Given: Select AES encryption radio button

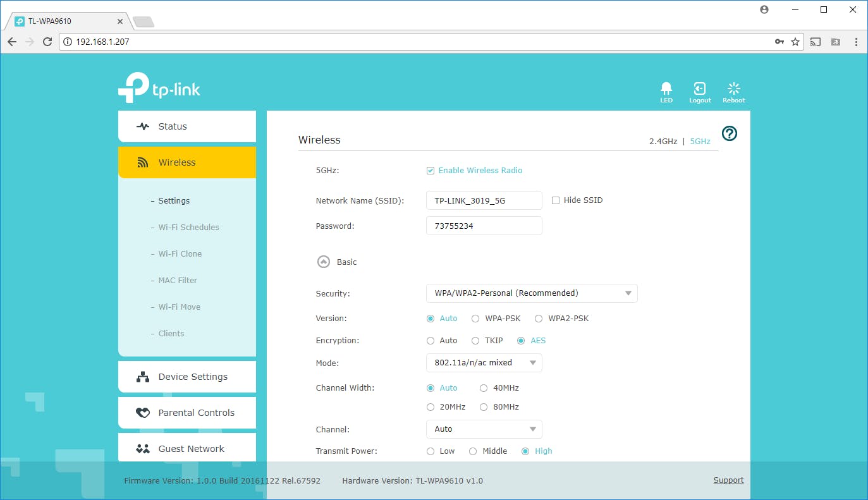Looking at the screenshot, I should (521, 341).
